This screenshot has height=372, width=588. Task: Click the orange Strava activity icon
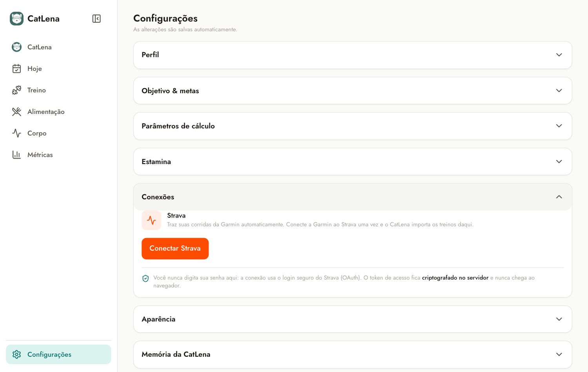click(151, 220)
